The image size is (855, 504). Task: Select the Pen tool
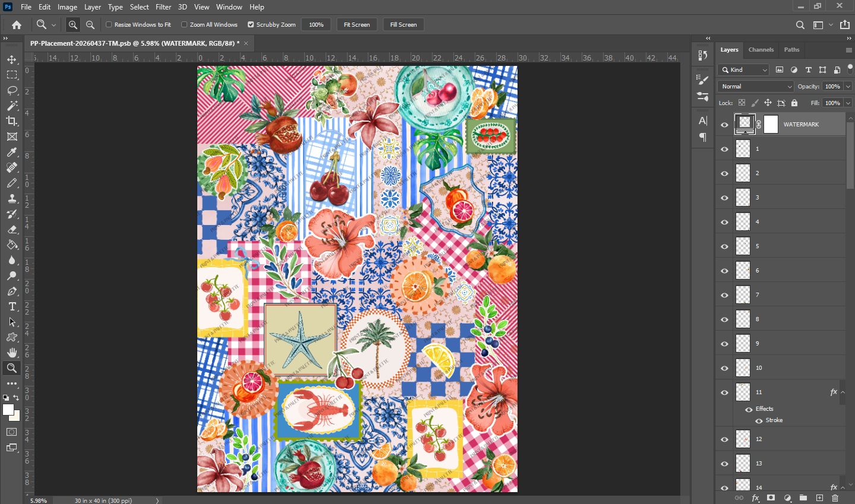click(12, 291)
